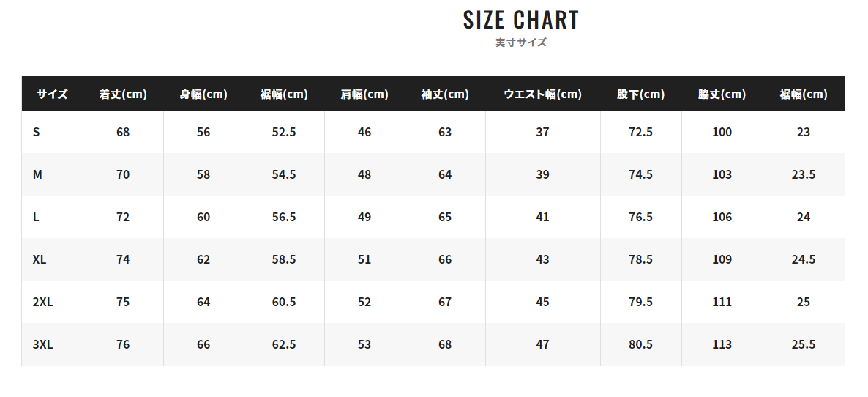Click the ウエスト幅 value 43 for XL
Screen dimensions: 868x397
tap(542, 259)
